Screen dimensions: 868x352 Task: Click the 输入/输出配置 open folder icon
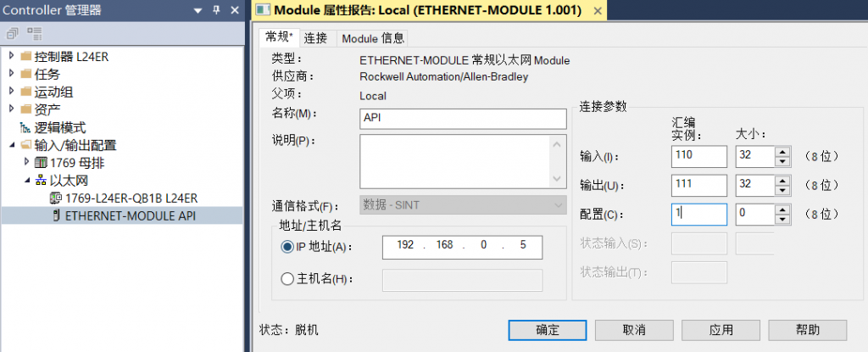click(x=26, y=145)
